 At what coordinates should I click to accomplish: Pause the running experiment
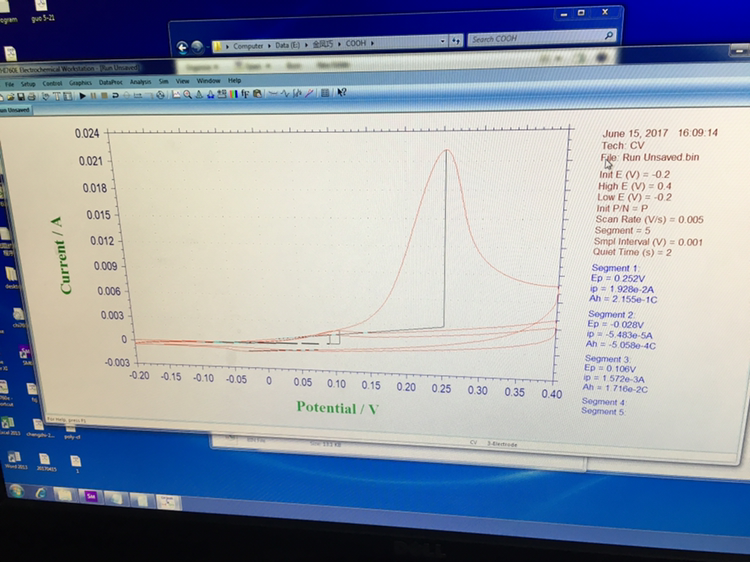[93, 96]
